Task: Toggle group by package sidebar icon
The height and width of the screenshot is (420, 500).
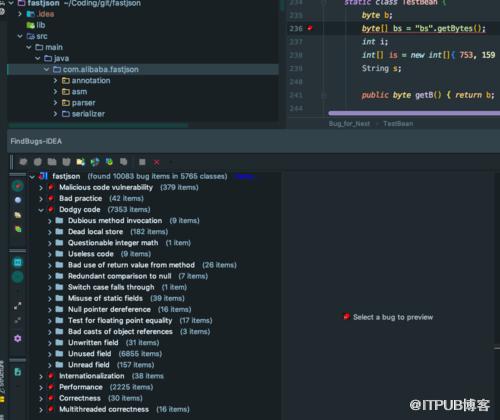Action: pos(18,215)
